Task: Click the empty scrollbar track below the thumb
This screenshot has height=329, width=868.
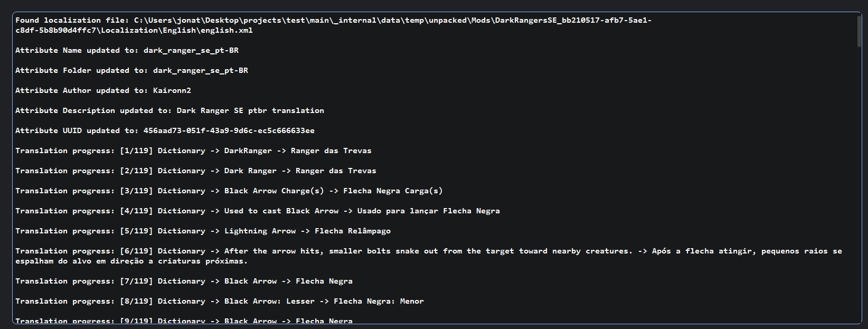Action: coord(859,185)
